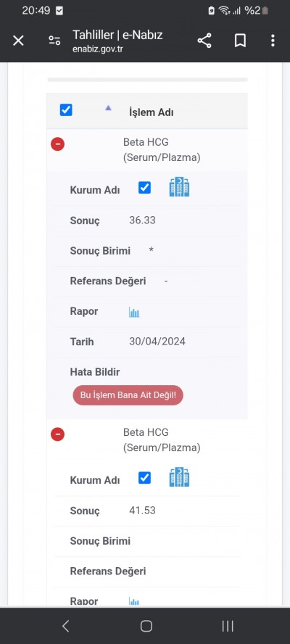Bookmark this page with the bookmark icon

click(x=240, y=41)
